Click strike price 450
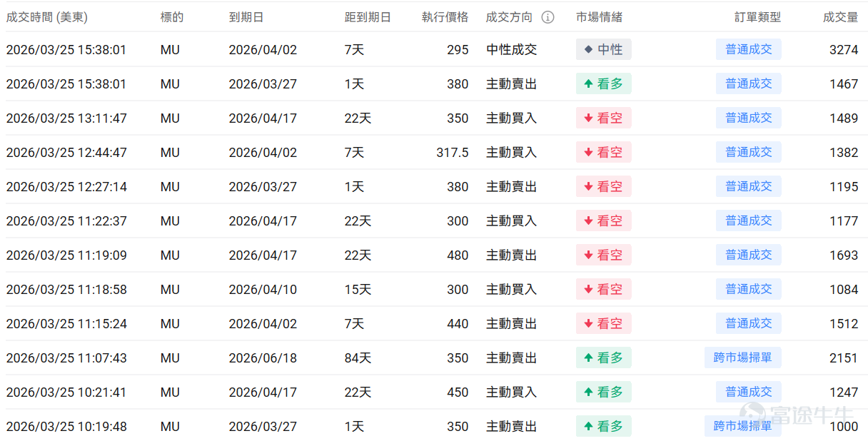The image size is (868, 441). 458,392
